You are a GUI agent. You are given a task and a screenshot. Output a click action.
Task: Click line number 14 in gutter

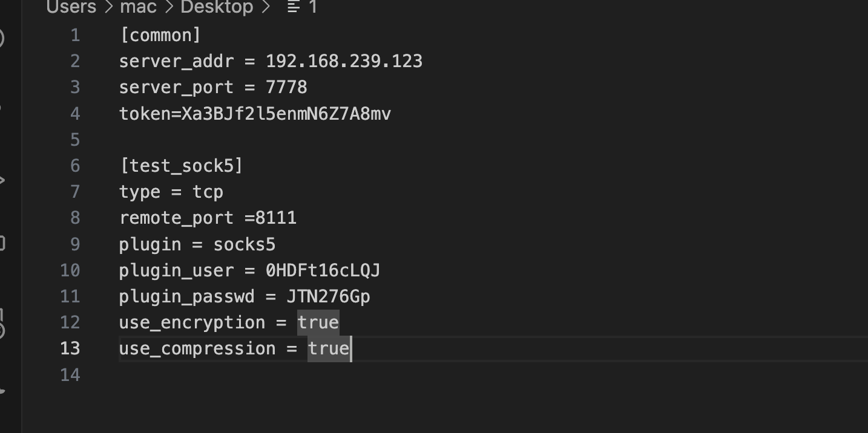[70, 374]
